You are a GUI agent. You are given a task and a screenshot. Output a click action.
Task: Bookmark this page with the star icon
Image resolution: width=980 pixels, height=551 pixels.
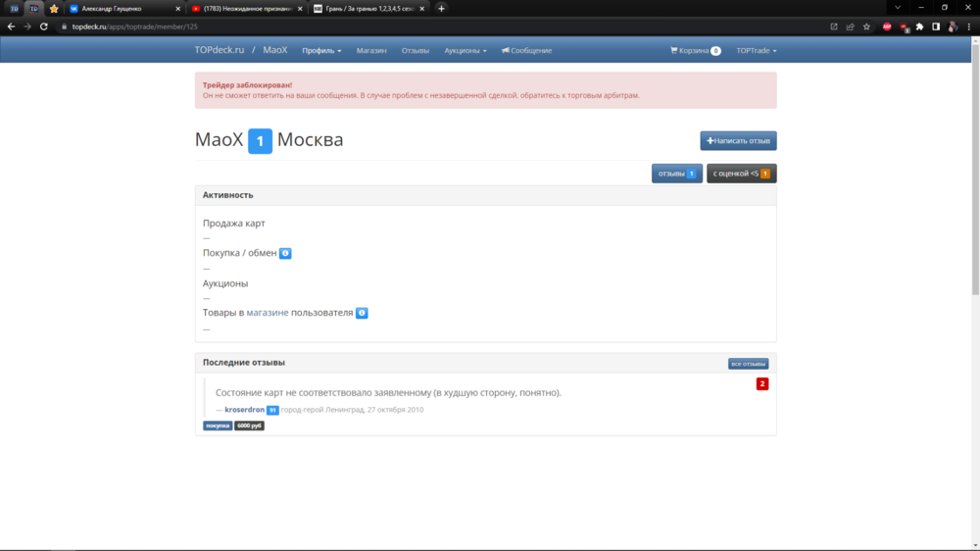coord(866,26)
